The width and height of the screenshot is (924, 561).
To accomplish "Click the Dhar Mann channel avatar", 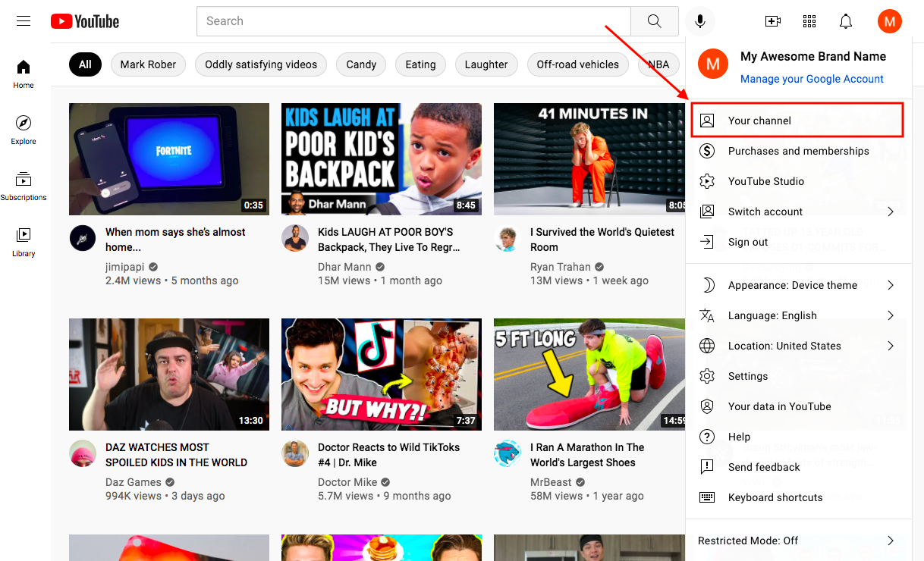I will pos(295,238).
